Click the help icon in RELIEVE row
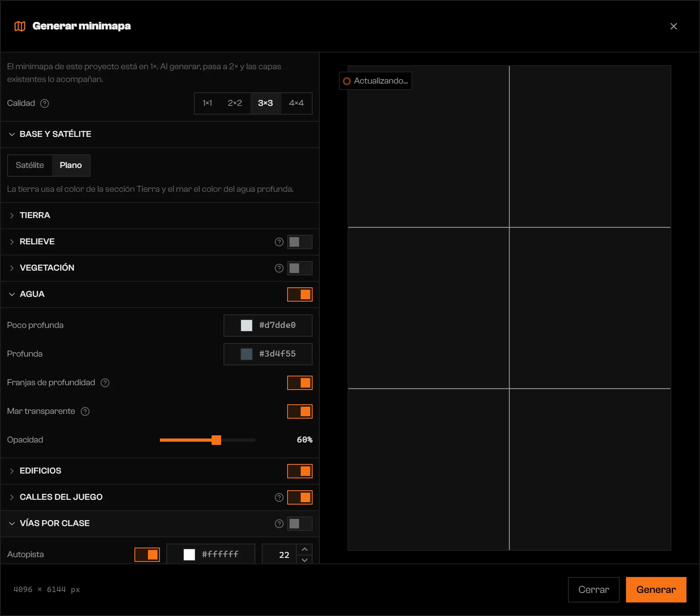Screen dimensions: 700x616 click(279, 242)
